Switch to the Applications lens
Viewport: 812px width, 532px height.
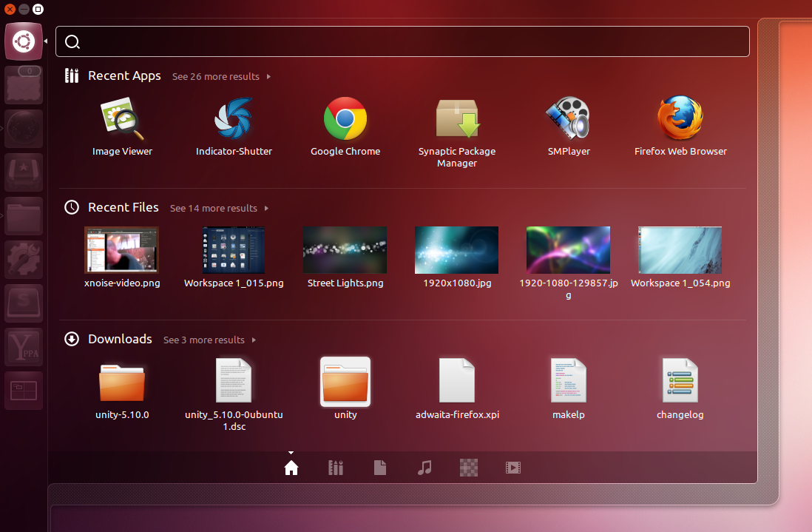pos(335,467)
